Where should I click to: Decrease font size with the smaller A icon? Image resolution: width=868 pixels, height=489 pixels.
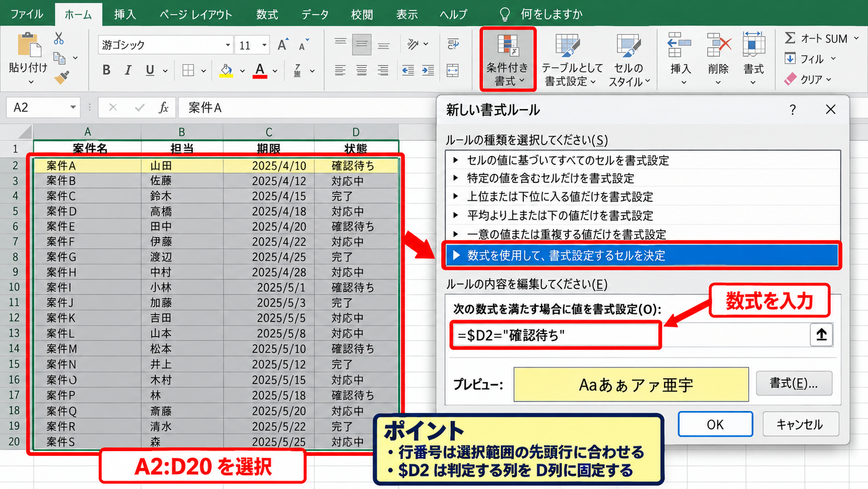click(x=303, y=45)
